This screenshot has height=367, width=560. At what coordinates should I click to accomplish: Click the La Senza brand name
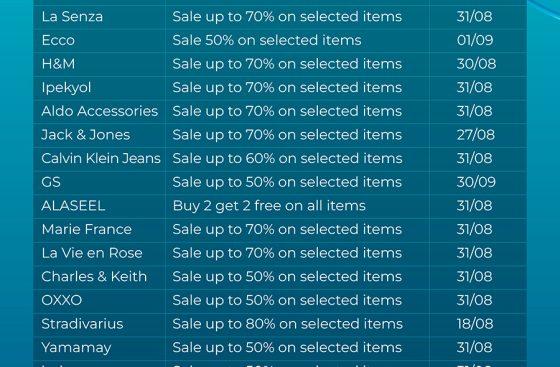pos(72,16)
